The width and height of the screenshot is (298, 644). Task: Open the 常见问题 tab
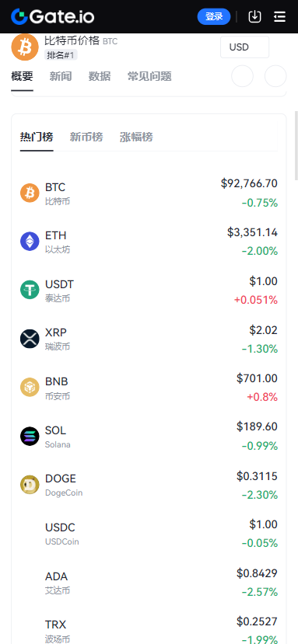coord(149,76)
